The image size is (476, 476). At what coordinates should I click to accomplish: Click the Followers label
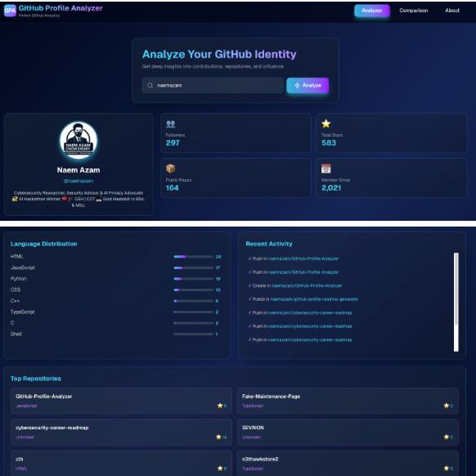[175, 135]
